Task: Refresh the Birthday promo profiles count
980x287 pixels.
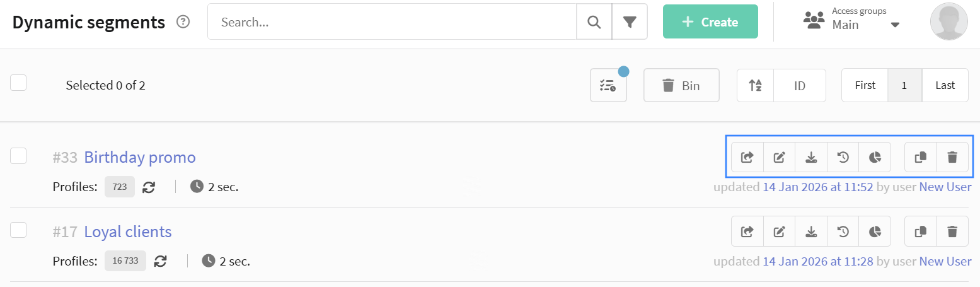Action: [x=149, y=187]
